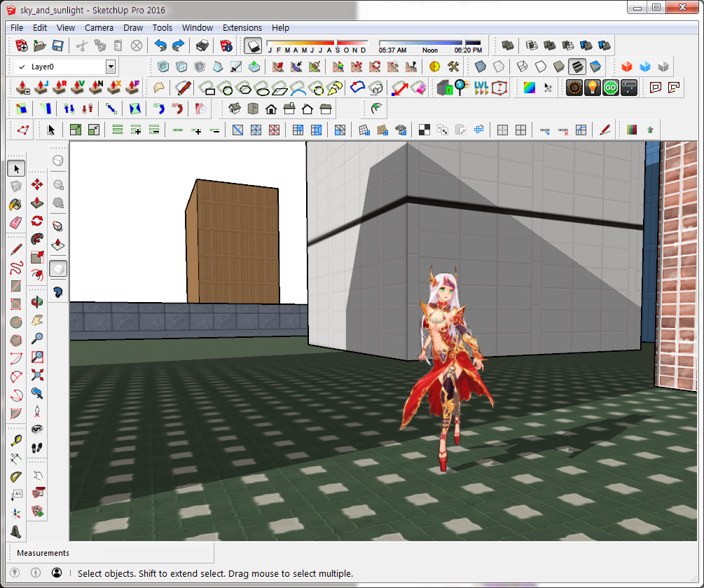The width and height of the screenshot is (704, 588).
Task: Click the lightbulb render icon
Action: coord(593,88)
